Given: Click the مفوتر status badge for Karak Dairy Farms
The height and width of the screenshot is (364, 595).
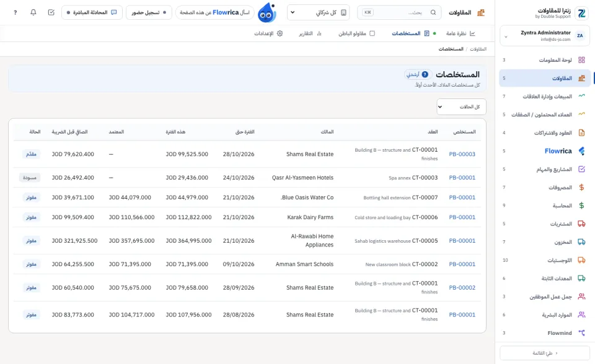Looking at the screenshot, I should pyautogui.click(x=31, y=217).
